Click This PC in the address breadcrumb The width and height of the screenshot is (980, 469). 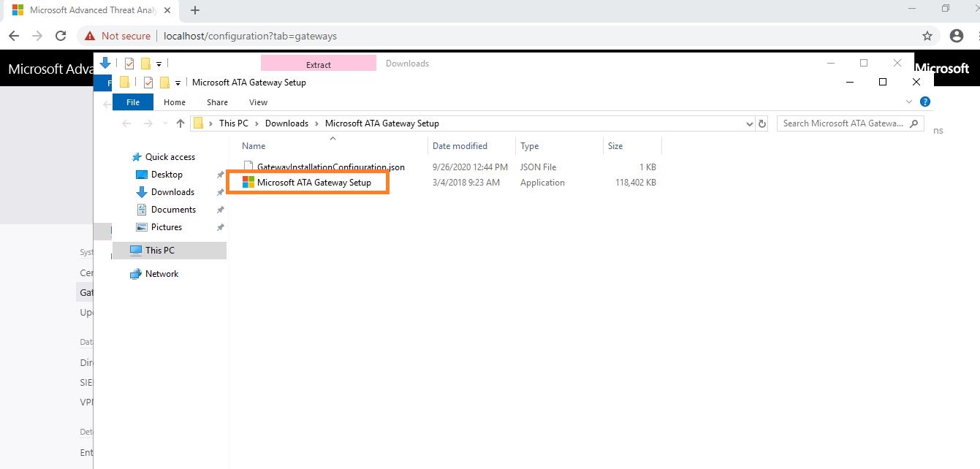(x=234, y=123)
